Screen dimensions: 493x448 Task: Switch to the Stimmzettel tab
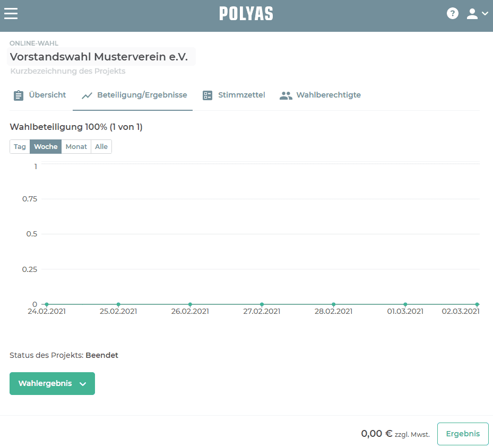(241, 95)
